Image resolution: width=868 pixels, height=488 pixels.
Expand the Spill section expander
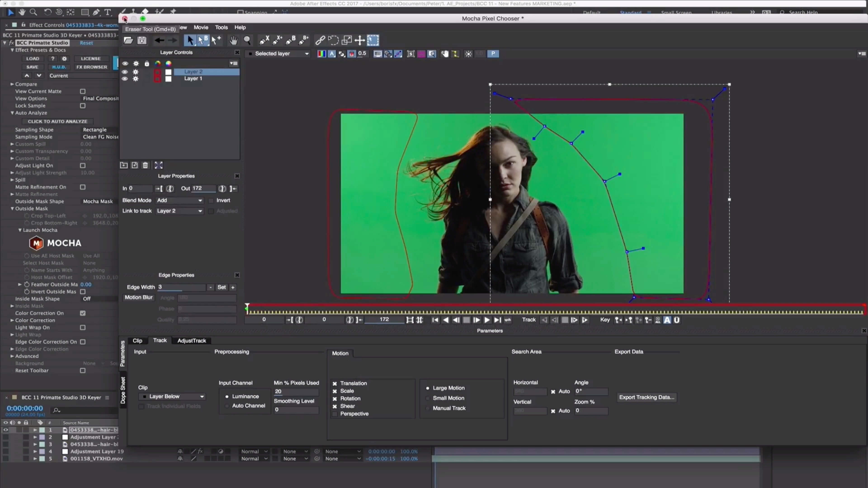click(x=12, y=180)
